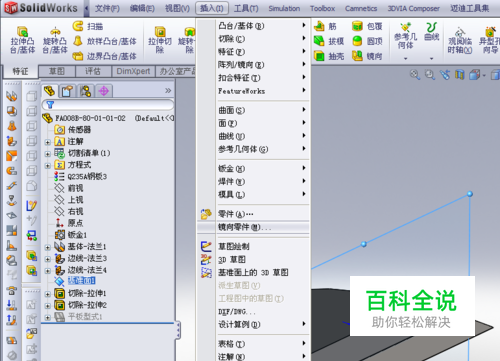Expand the 边线-法兰4 tree node
500x361 pixels.
pyautogui.click(x=48, y=271)
